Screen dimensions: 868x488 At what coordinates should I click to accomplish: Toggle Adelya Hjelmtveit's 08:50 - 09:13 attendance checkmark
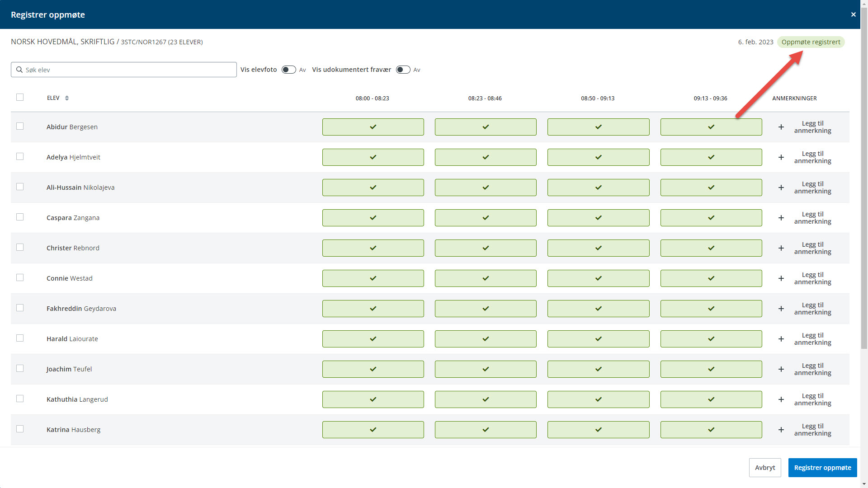click(598, 157)
